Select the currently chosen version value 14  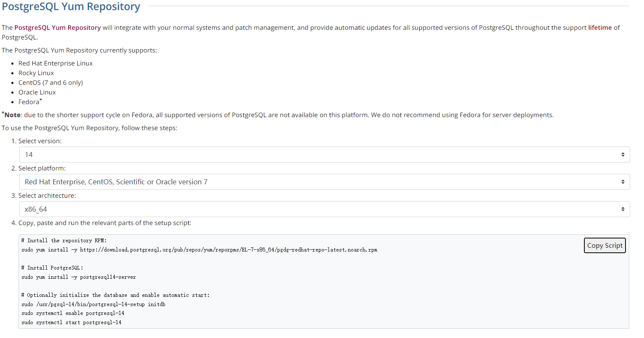pos(29,154)
